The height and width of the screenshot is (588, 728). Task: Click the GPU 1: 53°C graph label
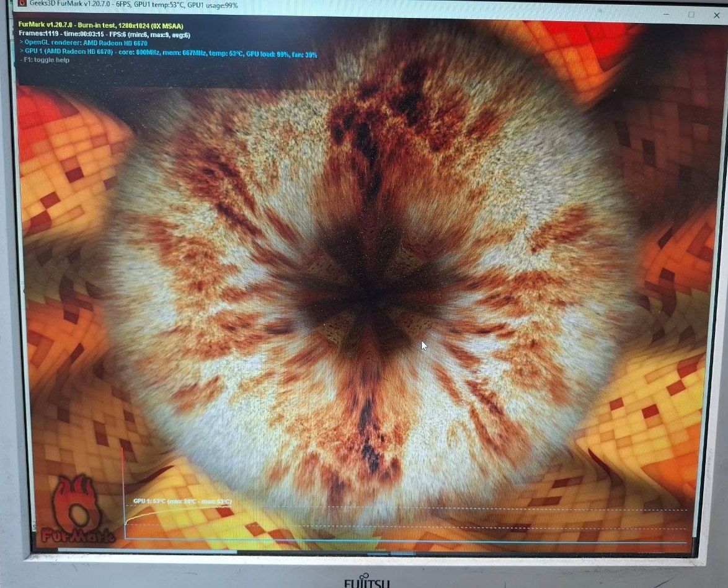182,501
